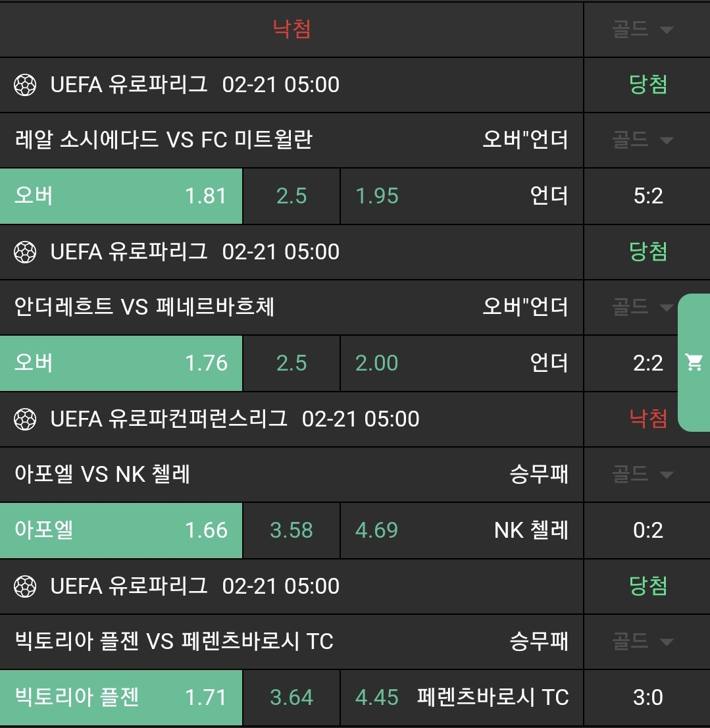Viewport: 710px width, 728px height.
Task: Click soccer ball icon above 빅토리아 플젠 match
Action: tap(25, 586)
